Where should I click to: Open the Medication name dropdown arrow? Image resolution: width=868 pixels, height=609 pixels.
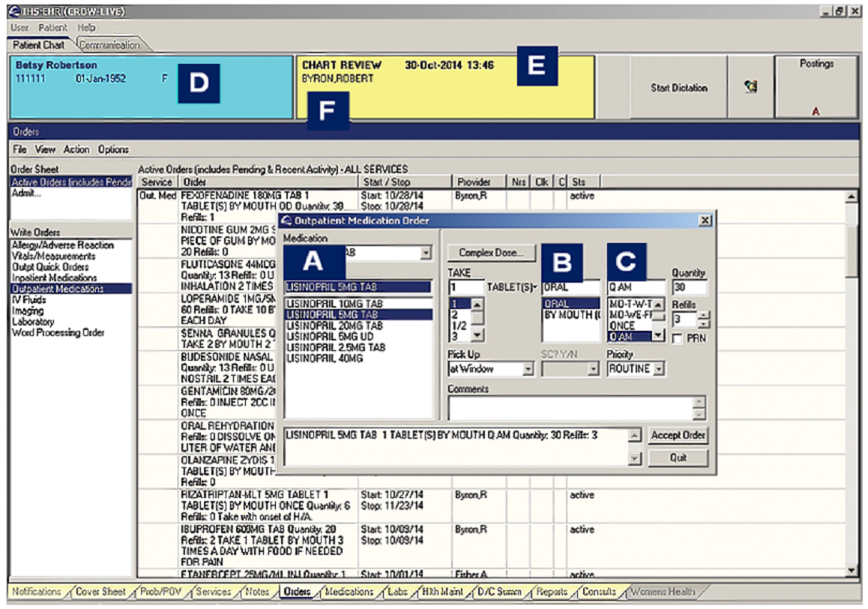[425, 253]
